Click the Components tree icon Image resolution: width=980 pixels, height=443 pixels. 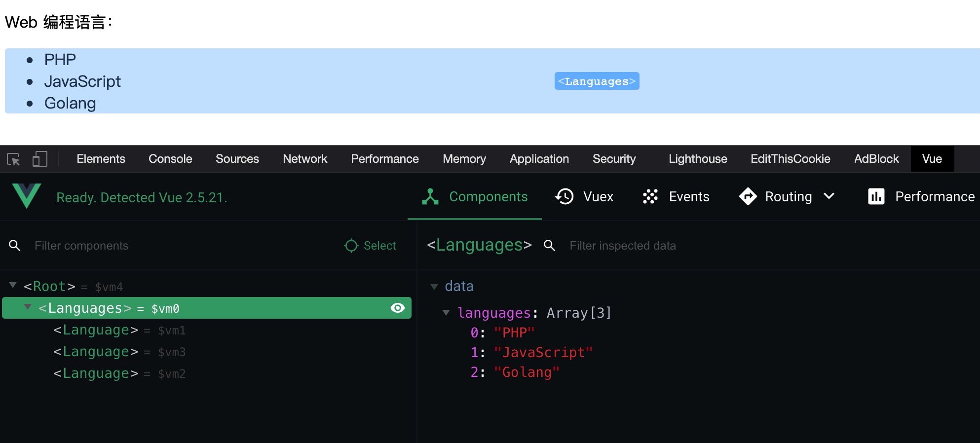(430, 196)
